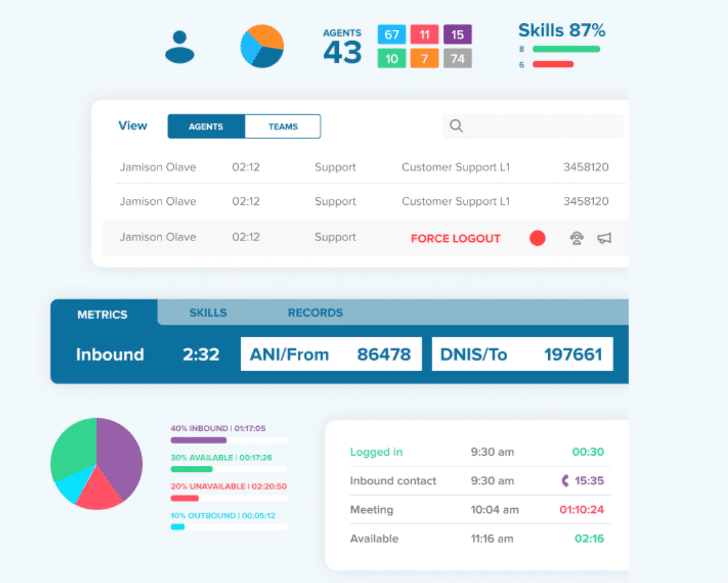Click the headset monitor agent icon

pyautogui.click(x=577, y=238)
